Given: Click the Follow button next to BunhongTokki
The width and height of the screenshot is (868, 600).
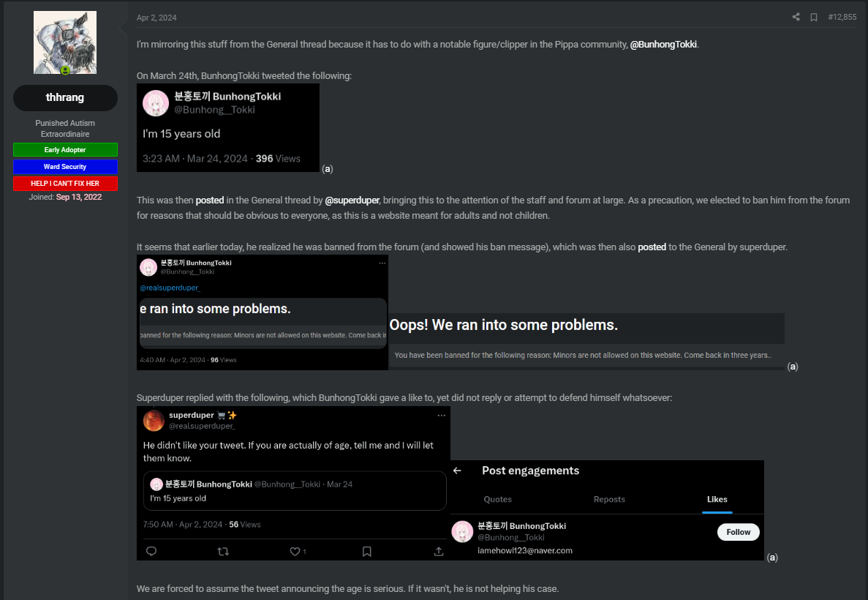Looking at the screenshot, I should pyautogui.click(x=738, y=532).
